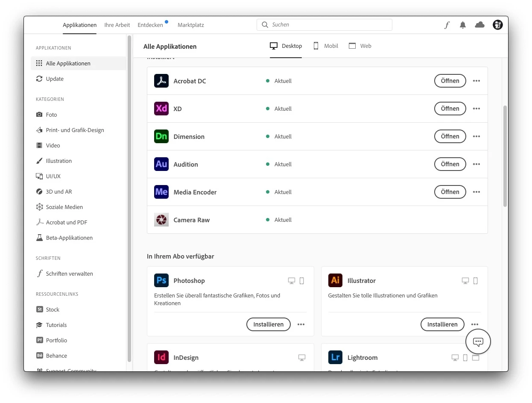532x403 pixels.
Task: Switch to the Applikationen top tab
Action: 80,25
